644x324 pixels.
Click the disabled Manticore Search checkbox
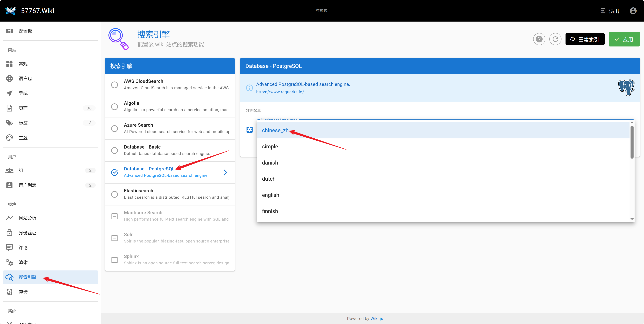(x=115, y=216)
